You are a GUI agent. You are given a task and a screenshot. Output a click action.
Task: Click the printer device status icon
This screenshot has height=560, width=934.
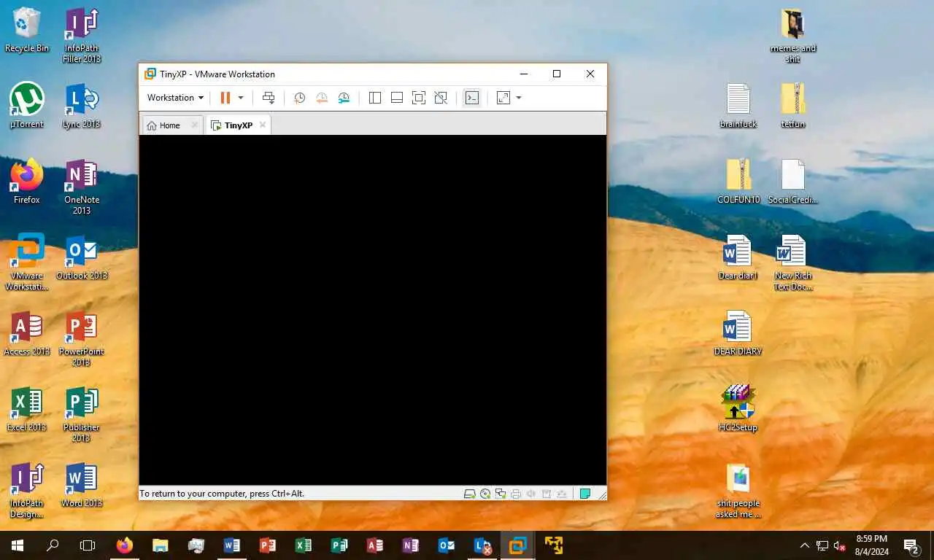tap(516, 494)
